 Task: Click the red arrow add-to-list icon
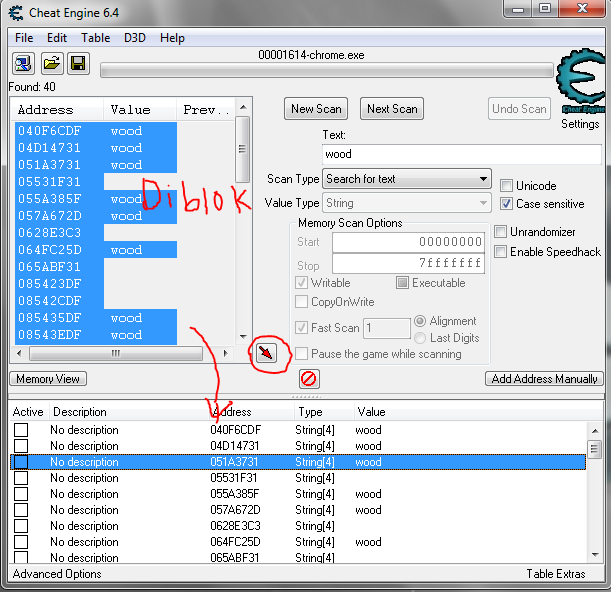tap(267, 353)
